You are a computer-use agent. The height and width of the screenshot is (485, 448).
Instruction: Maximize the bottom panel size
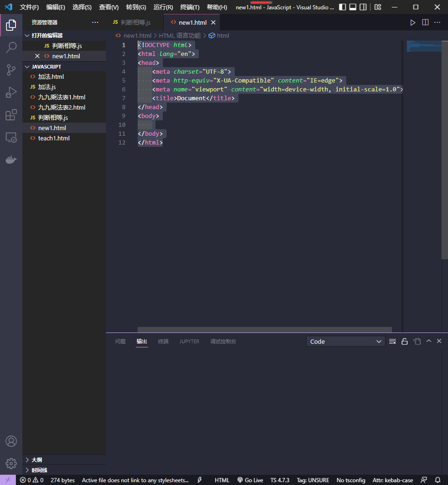pyautogui.click(x=429, y=341)
